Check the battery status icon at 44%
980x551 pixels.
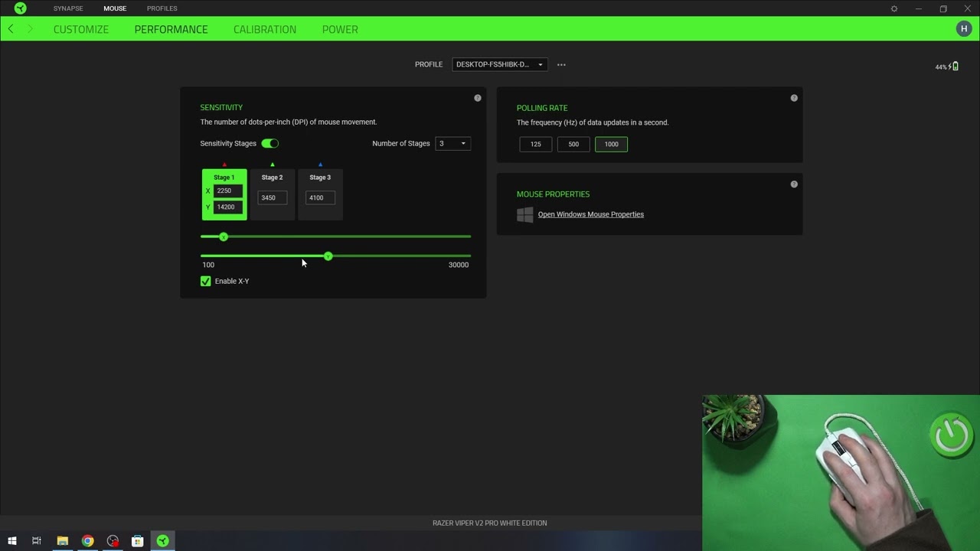pyautogui.click(x=955, y=67)
